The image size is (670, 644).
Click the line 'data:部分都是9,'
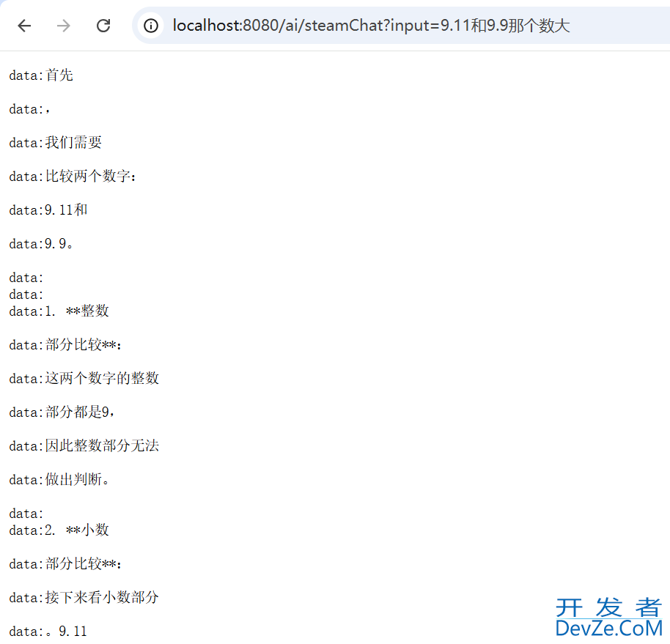click(x=62, y=412)
